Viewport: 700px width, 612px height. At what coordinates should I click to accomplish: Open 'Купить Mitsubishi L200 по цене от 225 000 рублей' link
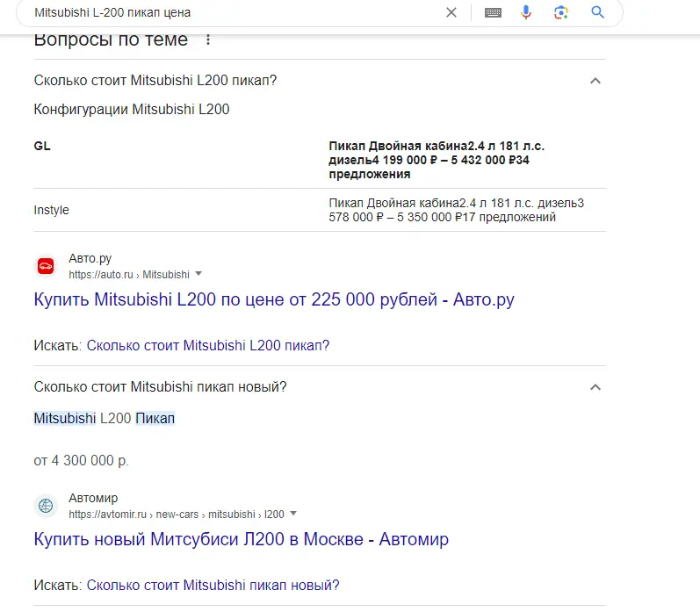(273, 299)
